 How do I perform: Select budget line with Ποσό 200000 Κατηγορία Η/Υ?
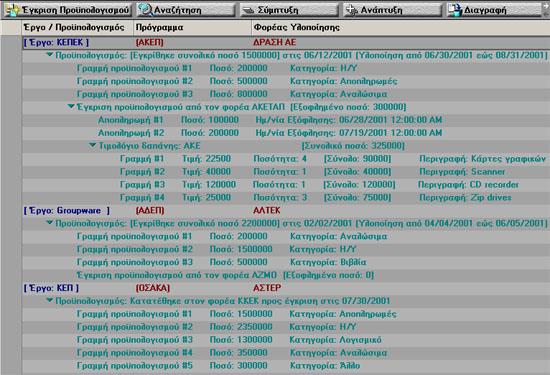coord(286,68)
